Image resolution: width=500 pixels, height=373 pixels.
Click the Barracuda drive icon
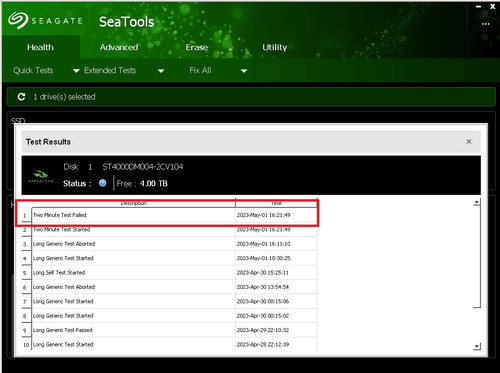pyautogui.click(x=41, y=176)
